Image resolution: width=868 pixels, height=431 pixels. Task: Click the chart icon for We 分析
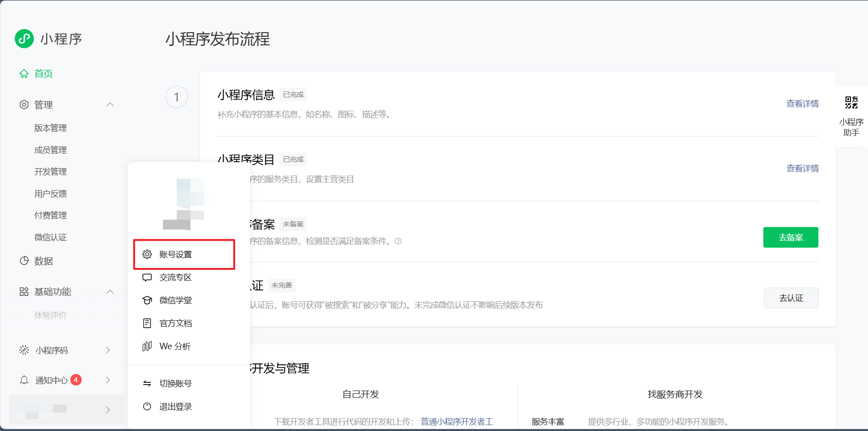pyautogui.click(x=147, y=346)
